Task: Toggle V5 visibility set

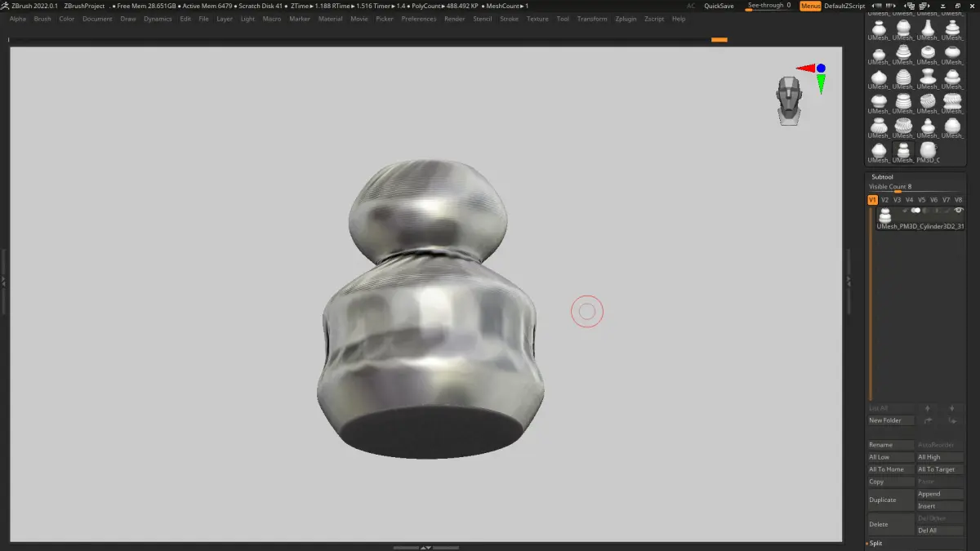Action: pyautogui.click(x=922, y=200)
